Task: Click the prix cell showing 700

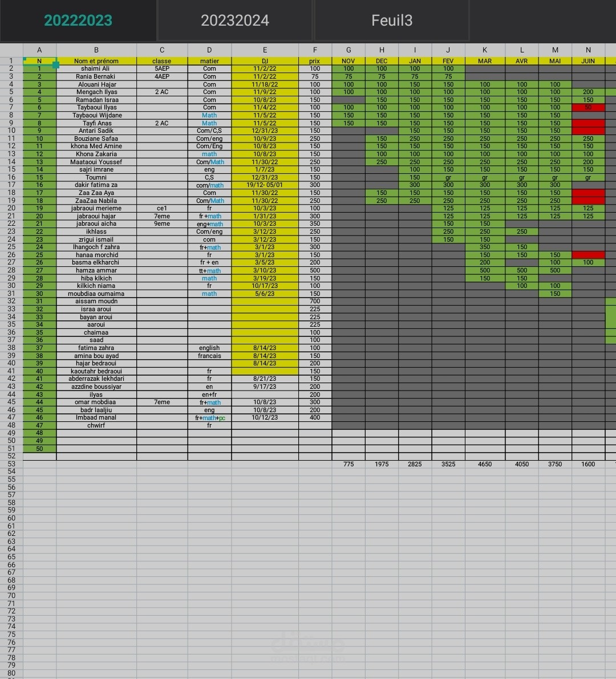Action: click(315, 302)
